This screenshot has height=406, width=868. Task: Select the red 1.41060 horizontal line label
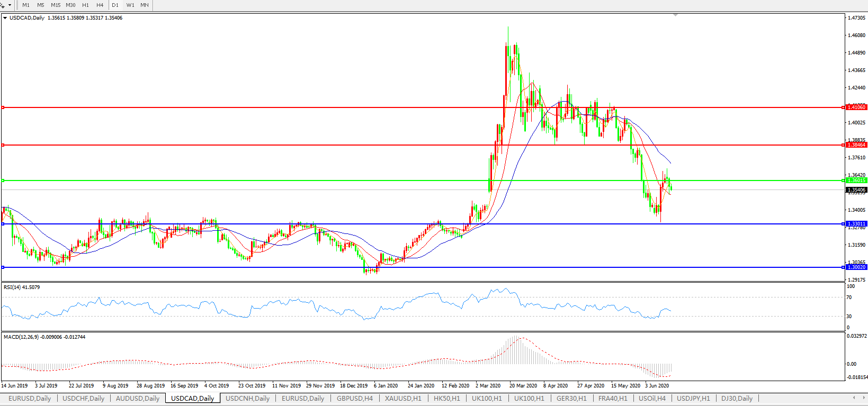[856, 107]
